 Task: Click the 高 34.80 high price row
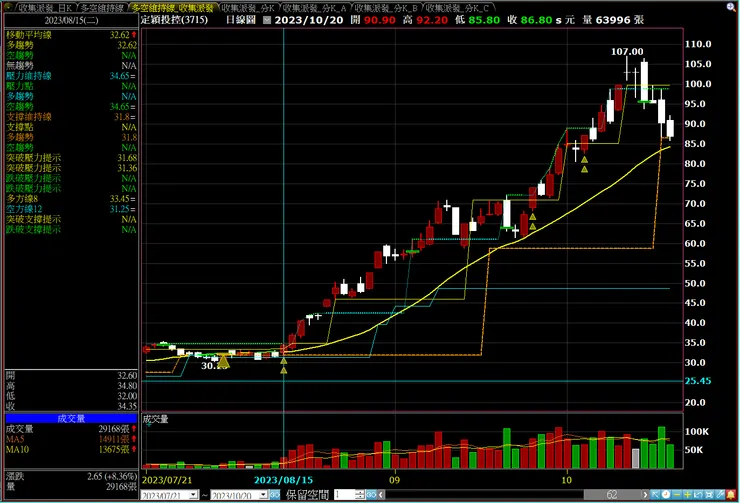(71, 386)
